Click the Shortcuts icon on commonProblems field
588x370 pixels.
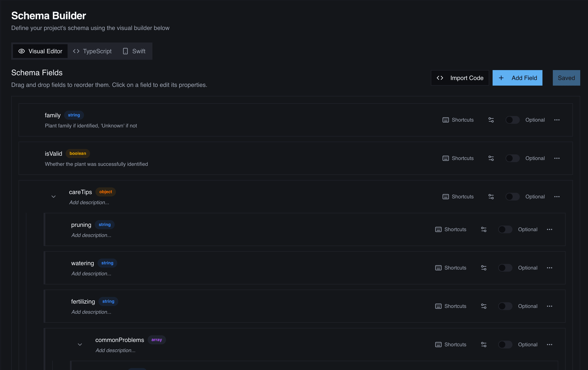click(x=438, y=344)
